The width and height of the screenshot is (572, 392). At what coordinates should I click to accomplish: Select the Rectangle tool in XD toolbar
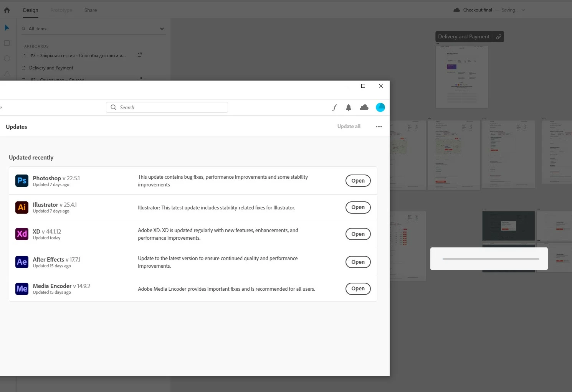[7, 43]
